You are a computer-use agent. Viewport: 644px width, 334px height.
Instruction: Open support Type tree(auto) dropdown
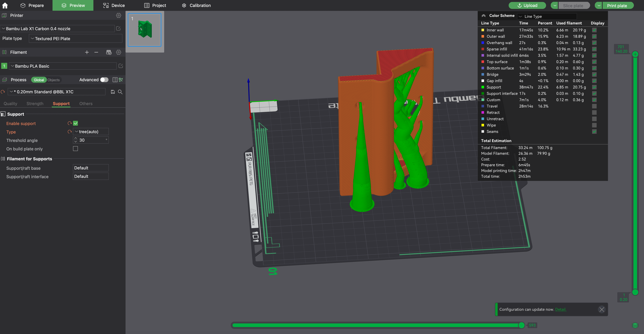(x=91, y=132)
